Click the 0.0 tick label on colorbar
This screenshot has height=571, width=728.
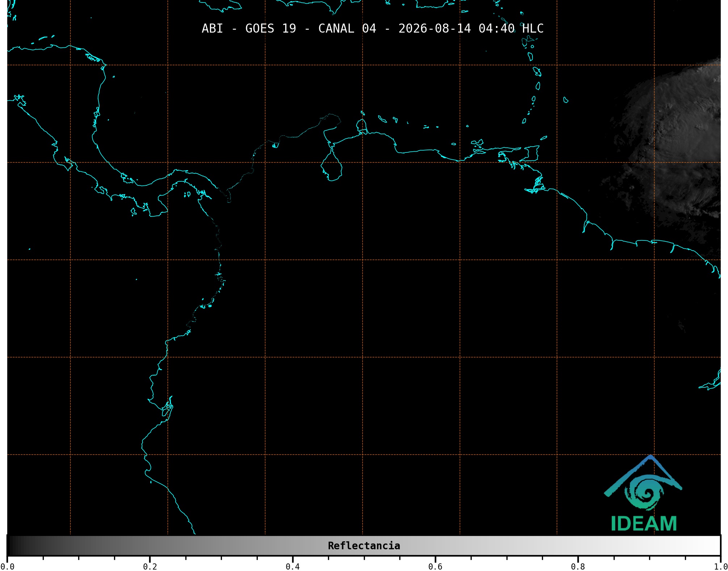pyautogui.click(x=7, y=567)
